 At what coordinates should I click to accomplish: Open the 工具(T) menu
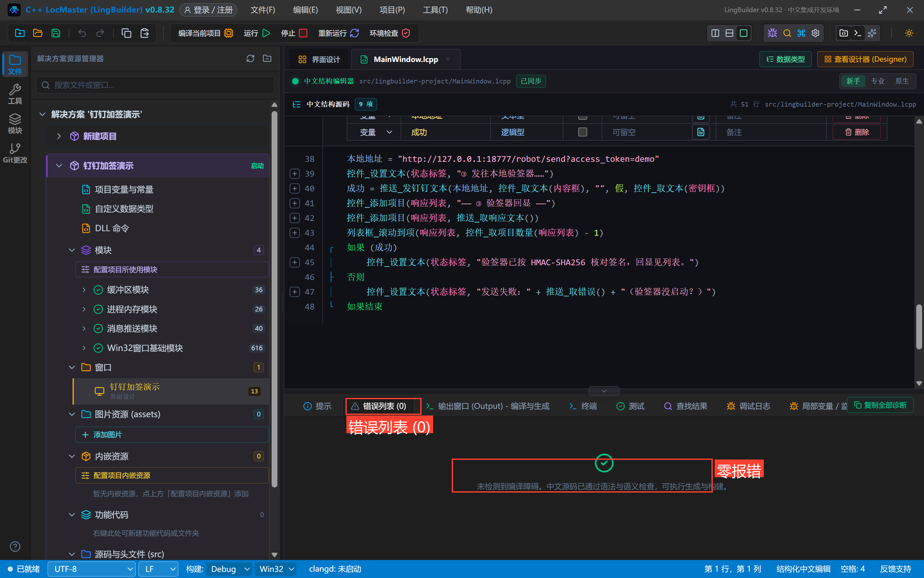tap(435, 10)
